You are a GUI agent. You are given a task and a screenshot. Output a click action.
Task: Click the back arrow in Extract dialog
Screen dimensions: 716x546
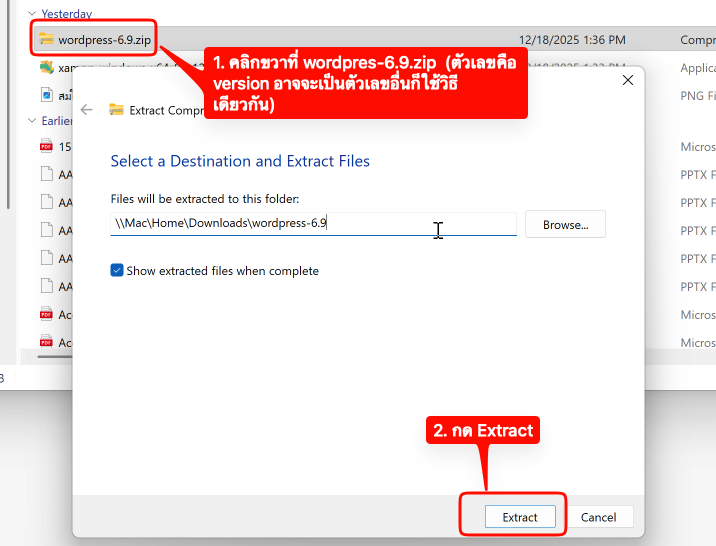(x=87, y=110)
